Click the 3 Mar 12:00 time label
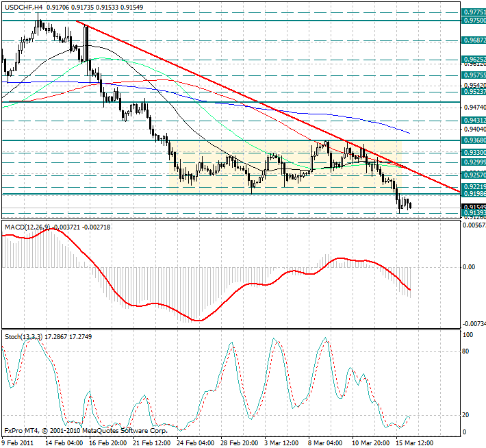 (281, 443)
